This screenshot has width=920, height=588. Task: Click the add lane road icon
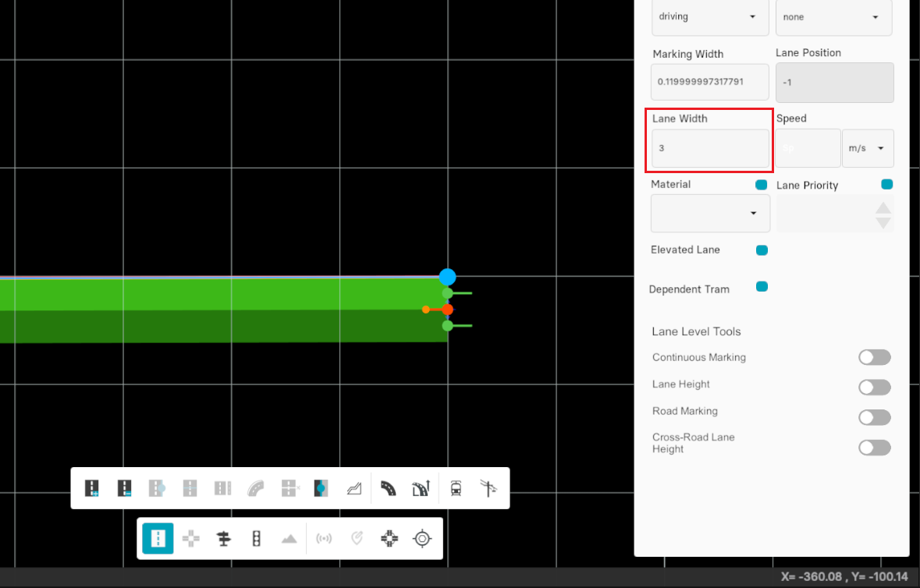click(92, 488)
